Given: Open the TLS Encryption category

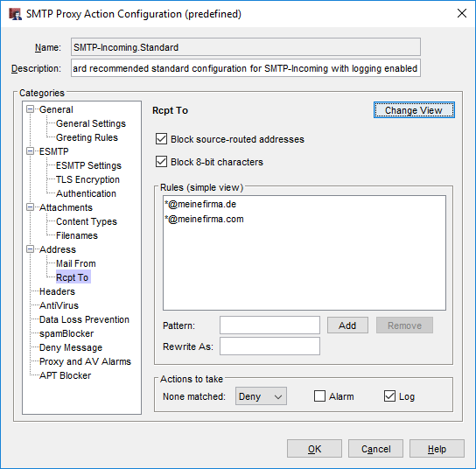Looking at the screenshot, I should tap(87, 179).
